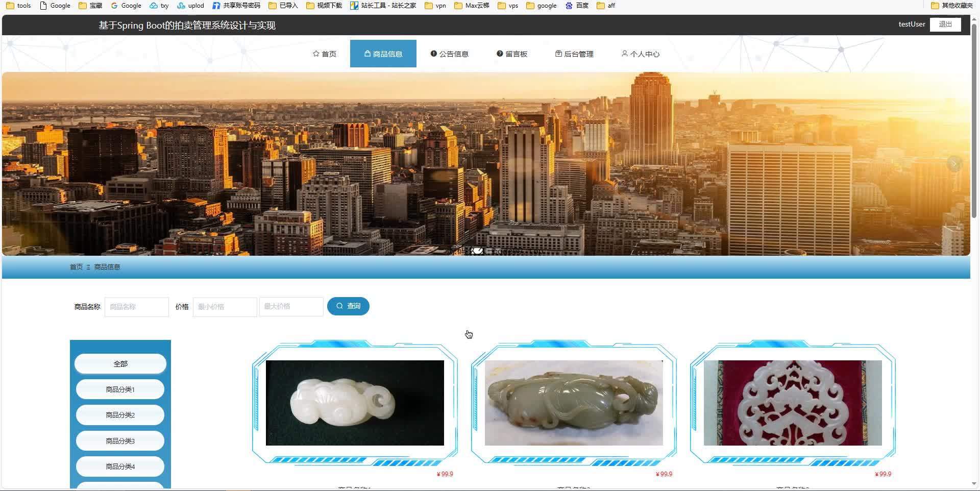This screenshot has height=491, width=980.
Task: Focus the 最大价格 input field
Action: click(x=291, y=307)
